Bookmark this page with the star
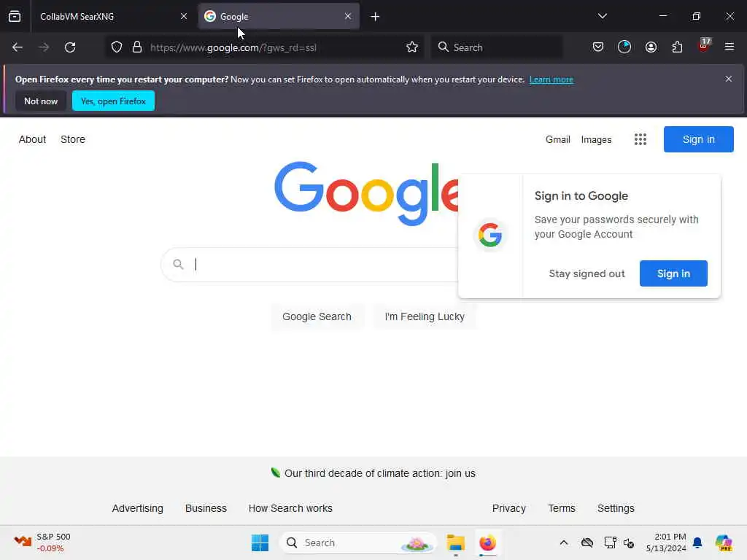Viewport: 747px width, 560px height. coord(412,47)
